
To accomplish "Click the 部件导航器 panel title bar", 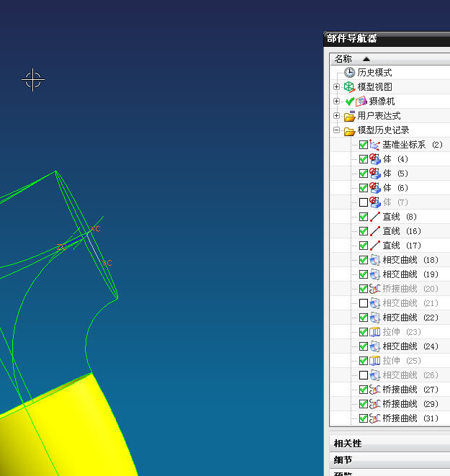I will pyautogui.click(x=387, y=39).
